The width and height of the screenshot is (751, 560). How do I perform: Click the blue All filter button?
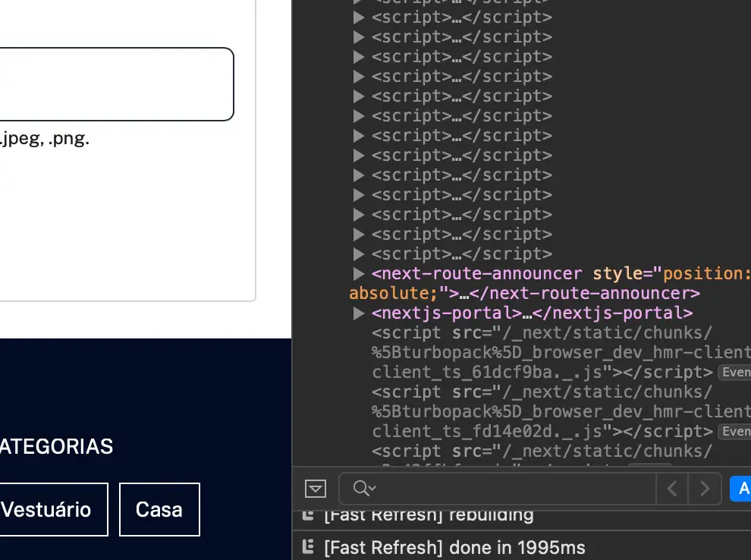coord(740,489)
